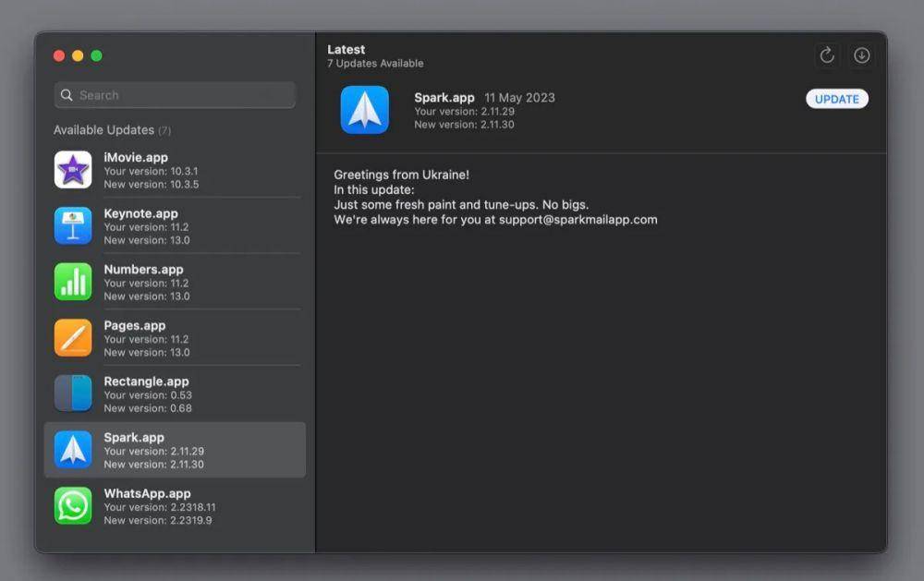924x581 pixels.
Task: Click the Greetings from Ukraine! text
Action: (x=401, y=175)
